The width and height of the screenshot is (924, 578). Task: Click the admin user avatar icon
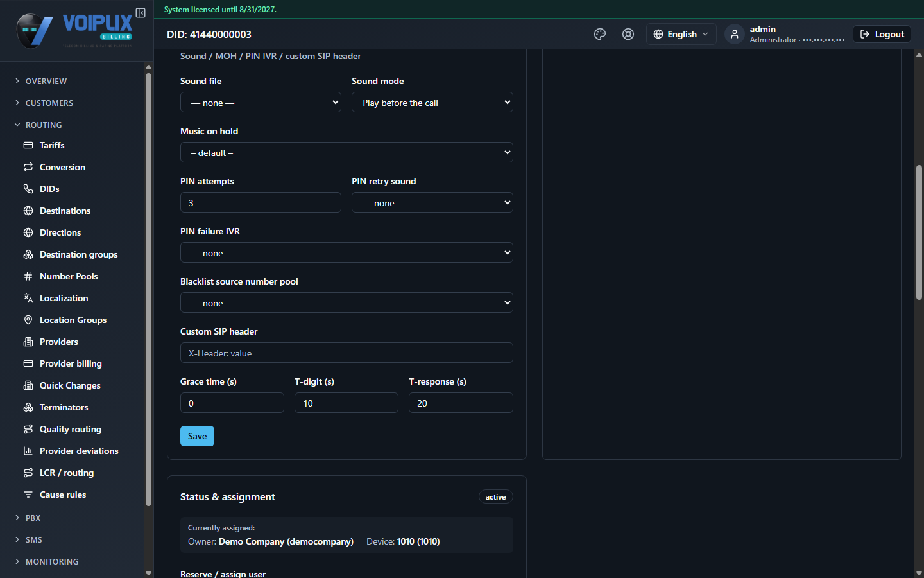[x=735, y=34]
